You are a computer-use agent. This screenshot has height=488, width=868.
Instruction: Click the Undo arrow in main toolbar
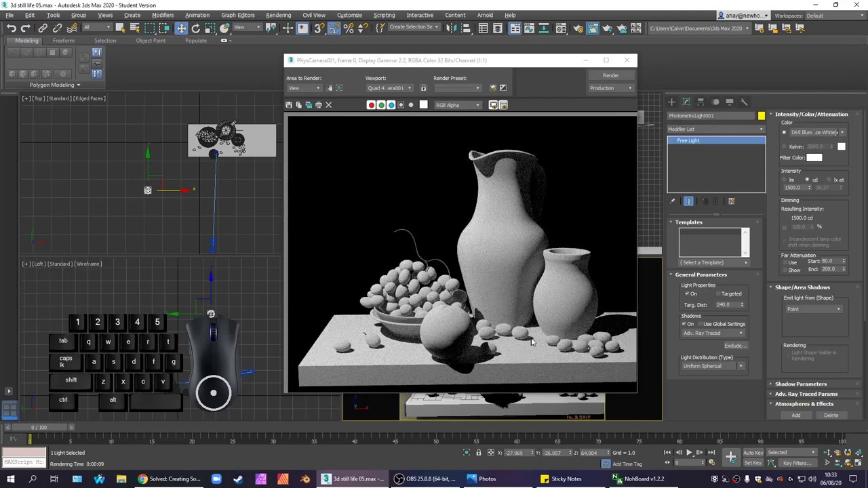tap(12, 28)
